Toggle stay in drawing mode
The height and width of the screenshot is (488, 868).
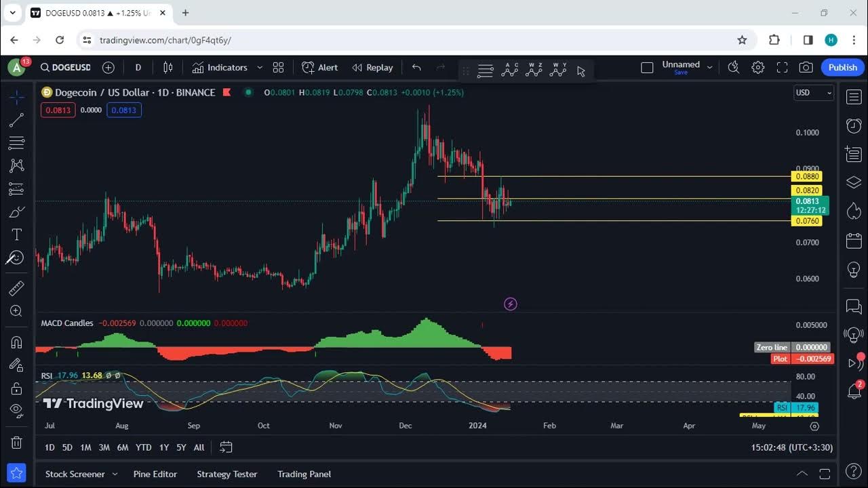tap(17, 365)
